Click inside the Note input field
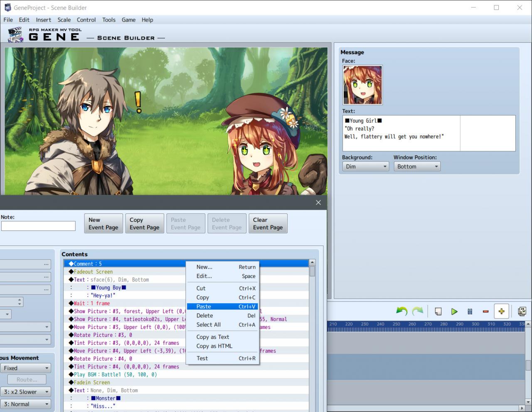 [x=38, y=226]
